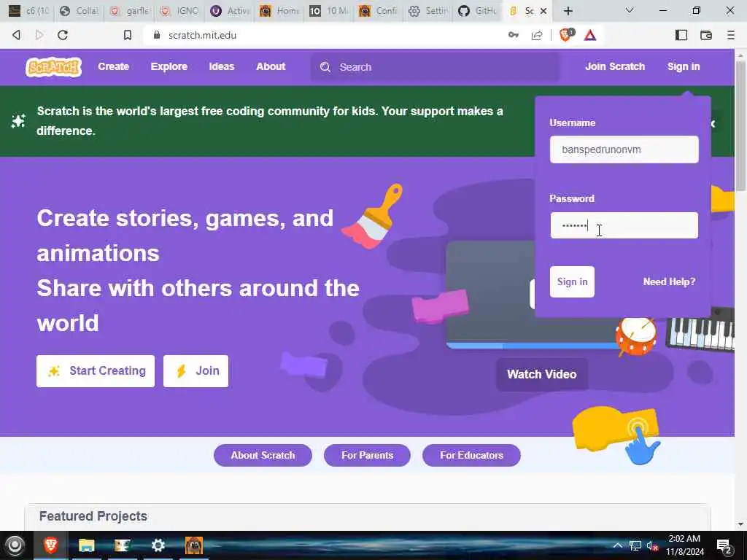Open Brave browser in taskbar

(x=50, y=545)
